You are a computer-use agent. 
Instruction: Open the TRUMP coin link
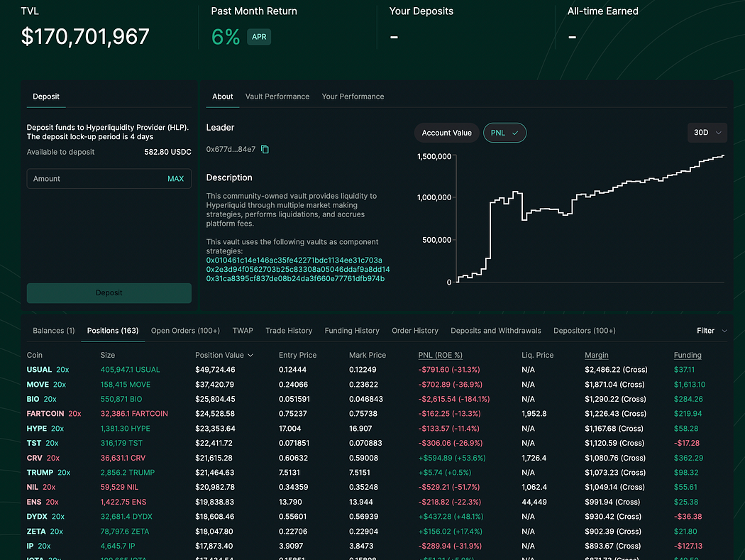pyautogui.click(x=40, y=473)
